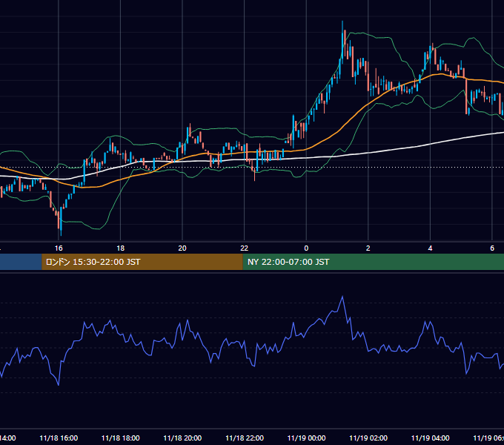This screenshot has width=504, height=445.
Task: Click the 18 hour axis label
Action: point(121,248)
